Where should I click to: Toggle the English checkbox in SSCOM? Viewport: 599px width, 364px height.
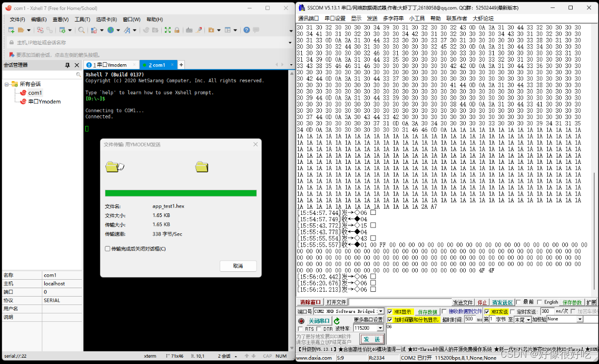coord(539,302)
